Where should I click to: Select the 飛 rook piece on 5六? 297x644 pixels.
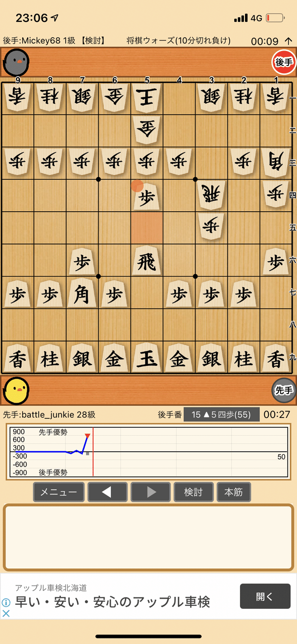pyautogui.click(x=147, y=261)
